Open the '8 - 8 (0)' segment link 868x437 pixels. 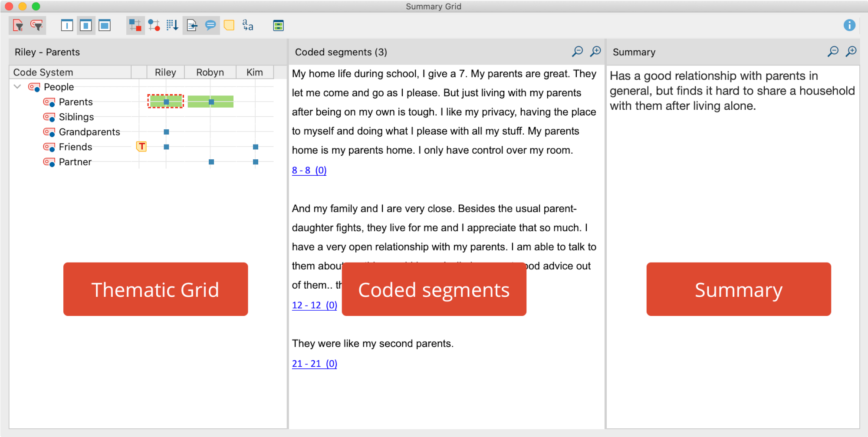(x=309, y=170)
